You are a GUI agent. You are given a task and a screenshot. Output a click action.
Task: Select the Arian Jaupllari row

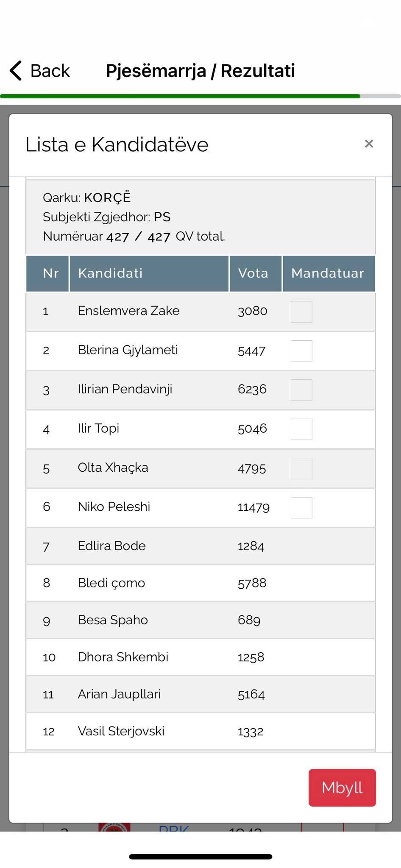pos(200,694)
